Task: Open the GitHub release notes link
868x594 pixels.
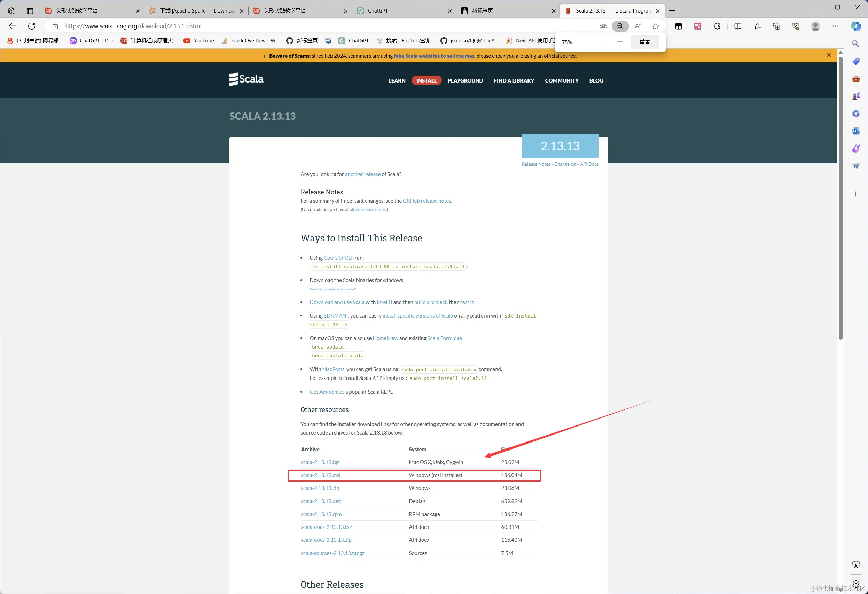Action: pyautogui.click(x=427, y=201)
